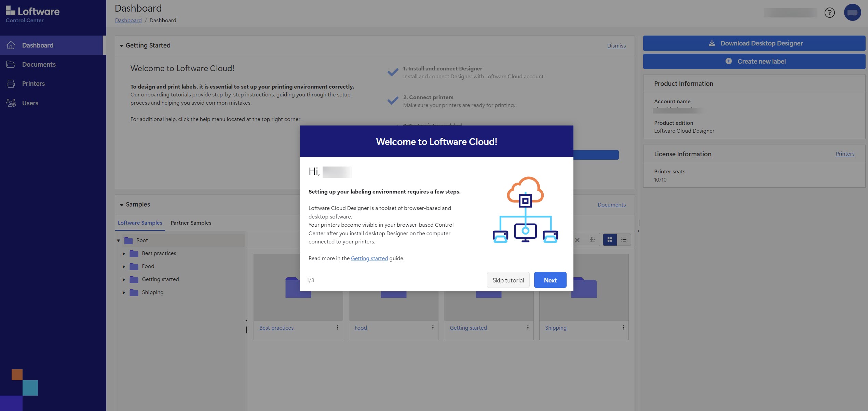Click Skip tutorial in welcome dialog
This screenshot has height=411, width=868.
(508, 280)
